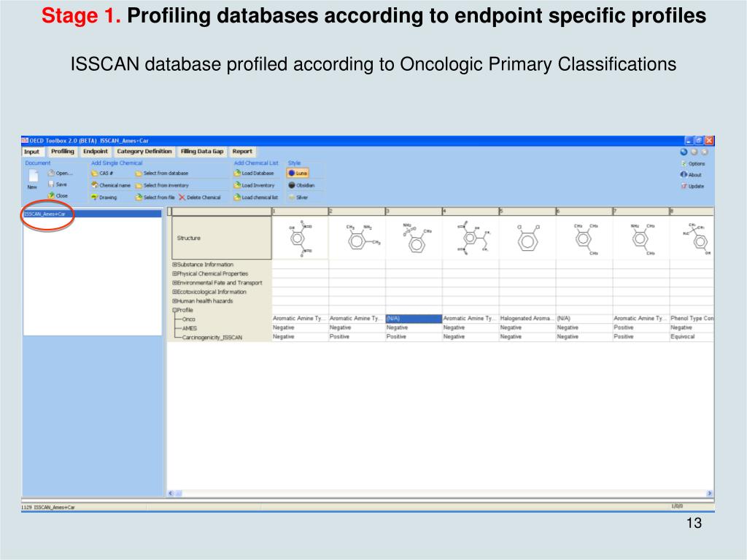Click the dichlorobenzene structure in column 5

coord(527,238)
